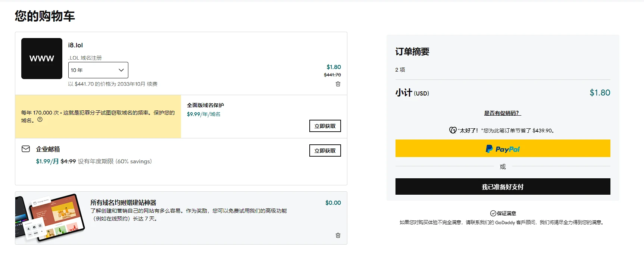Delete the i8.lol domain using trash icon
The image size is (644, 276).
(x=338, y=84)
